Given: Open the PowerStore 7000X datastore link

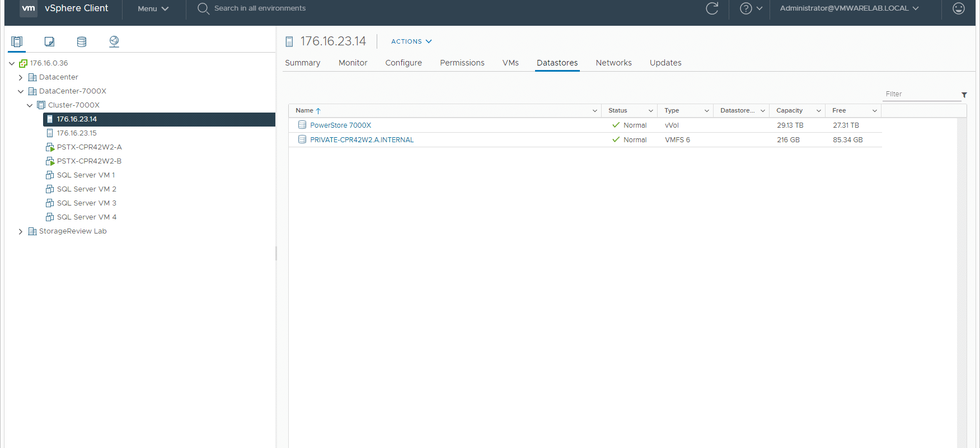Looking at the screenshot, I should [341, 125].
